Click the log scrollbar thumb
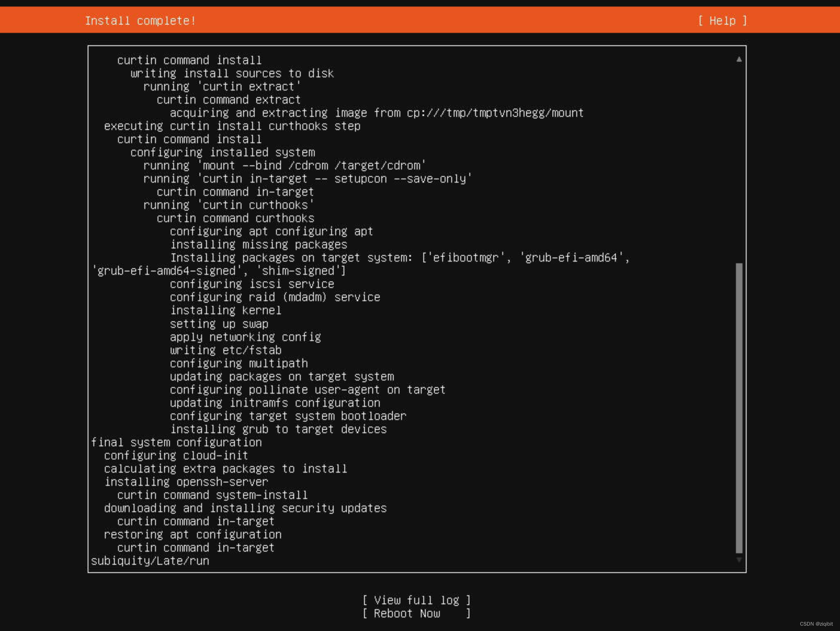Screen dimensions: 840x631 pos(739,408)
